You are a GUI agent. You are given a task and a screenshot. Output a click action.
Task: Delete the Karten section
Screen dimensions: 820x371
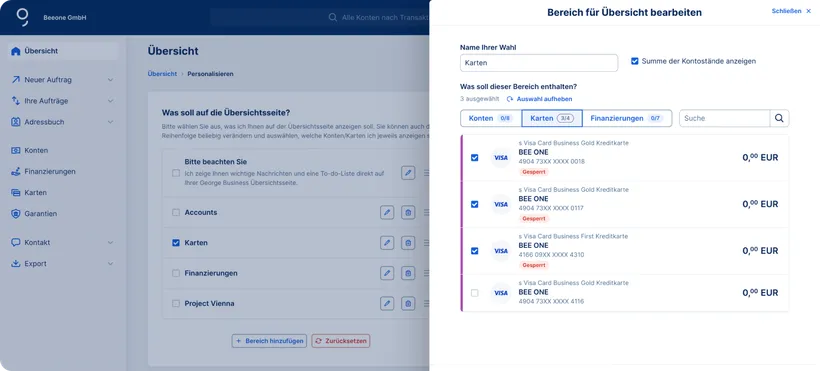(x=408, y=243)
